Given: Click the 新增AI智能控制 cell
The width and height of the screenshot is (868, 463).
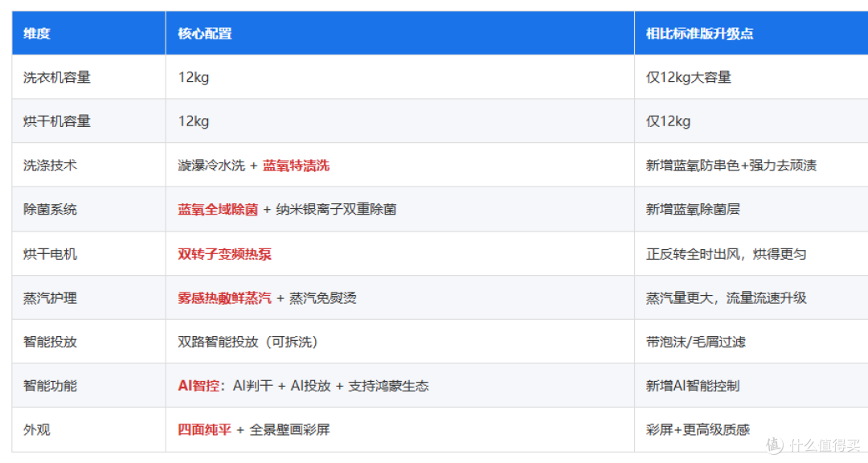Looking at the screenshot, I should click(751, 386).
